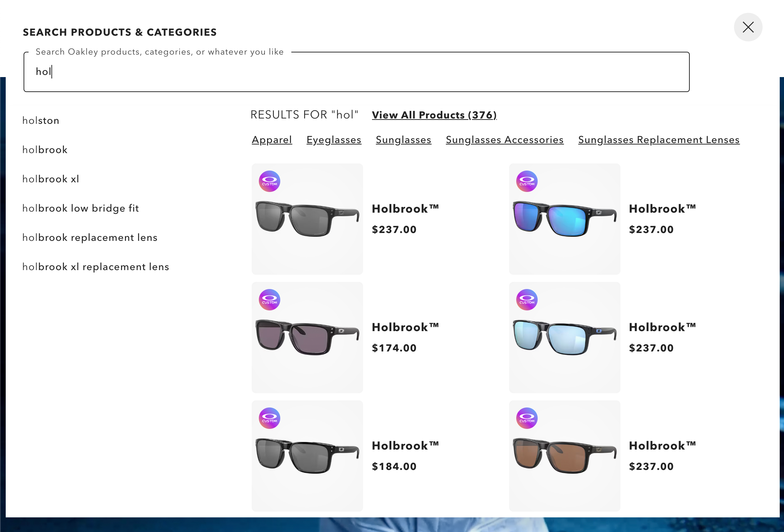Click the Custom badge on the $174.00 Holbrook
The image size is (784, 532).
(x=270, y=299)
